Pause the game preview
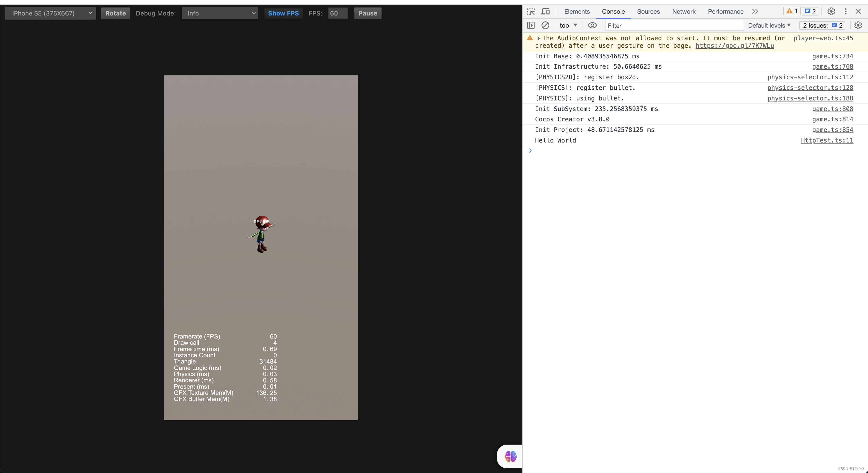The width and height of the screenshot is (868, 473). (x=367, y=13)
